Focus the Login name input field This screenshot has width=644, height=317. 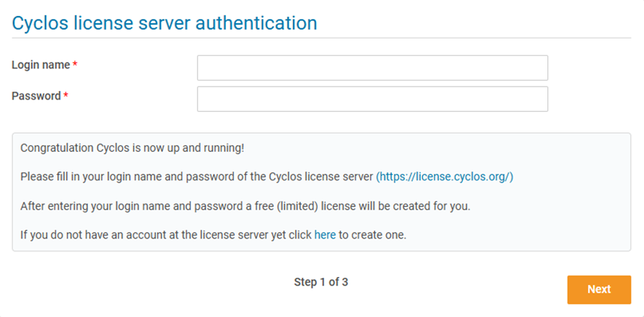click(x=372, y=68)
